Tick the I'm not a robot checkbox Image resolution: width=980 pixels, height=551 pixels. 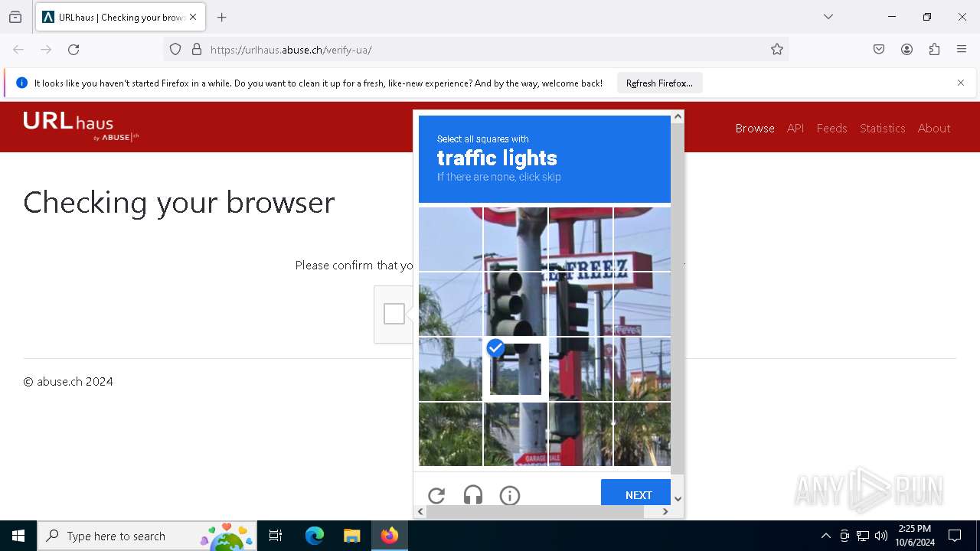pos(394,314)
